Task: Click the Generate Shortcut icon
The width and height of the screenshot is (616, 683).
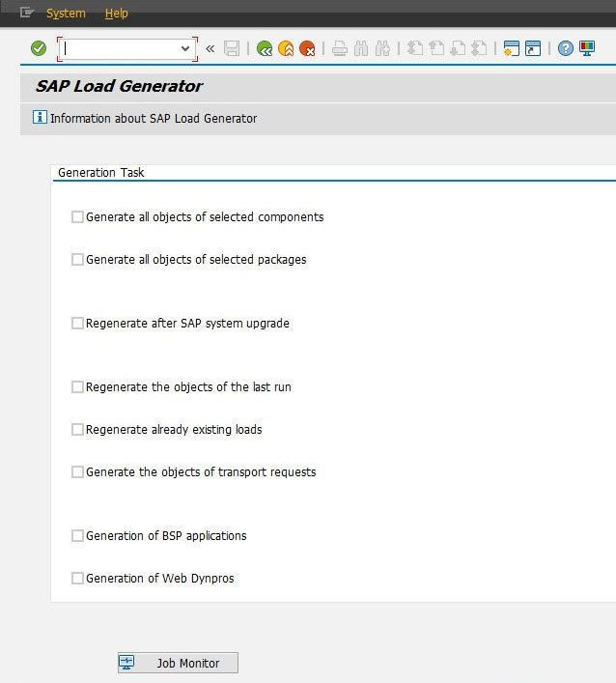Action: coord(533,48)
